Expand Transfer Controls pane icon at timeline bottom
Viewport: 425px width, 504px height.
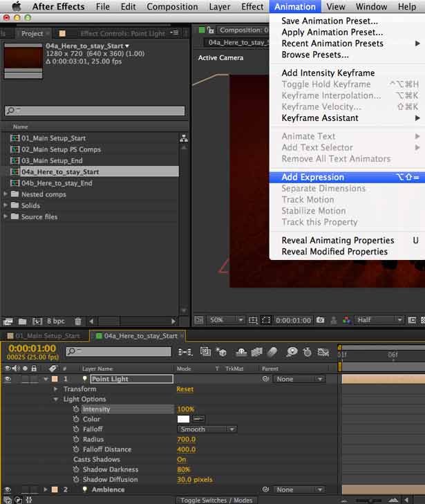tap(18, 500)
